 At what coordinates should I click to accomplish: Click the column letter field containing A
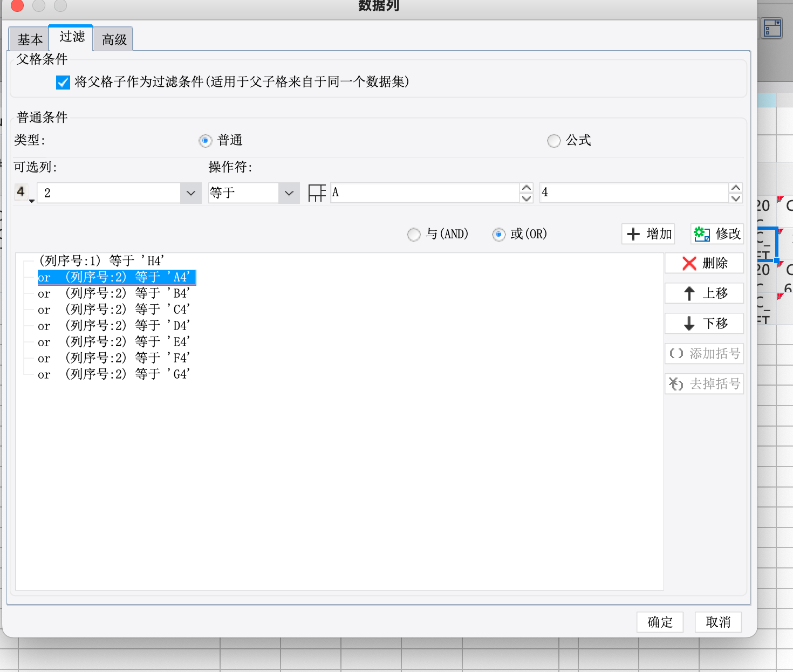[x=425, y=193]
